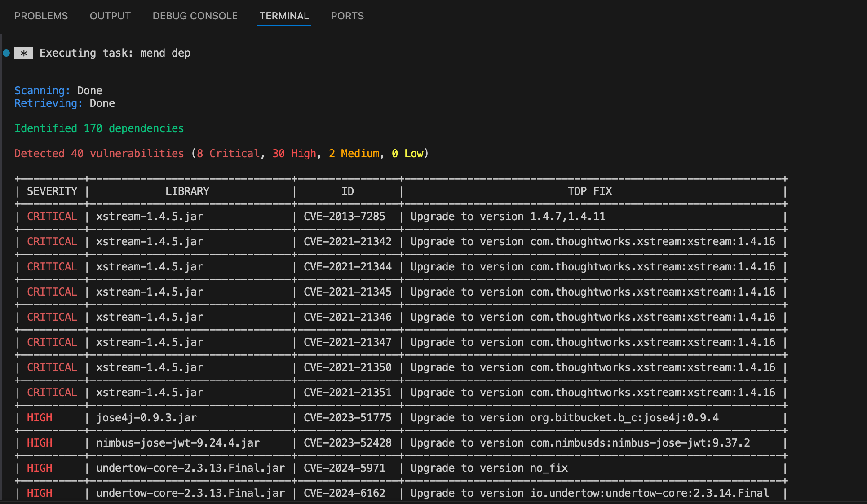Click the asterisk task execution icon
This screenshot has width=867, height=504.
24,53
